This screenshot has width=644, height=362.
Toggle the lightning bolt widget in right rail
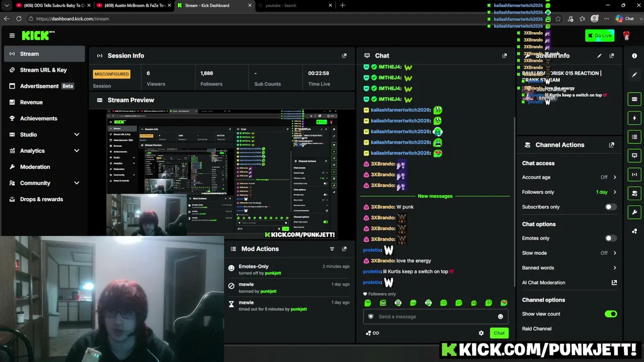pyautogui.click(x=634, y=118)
